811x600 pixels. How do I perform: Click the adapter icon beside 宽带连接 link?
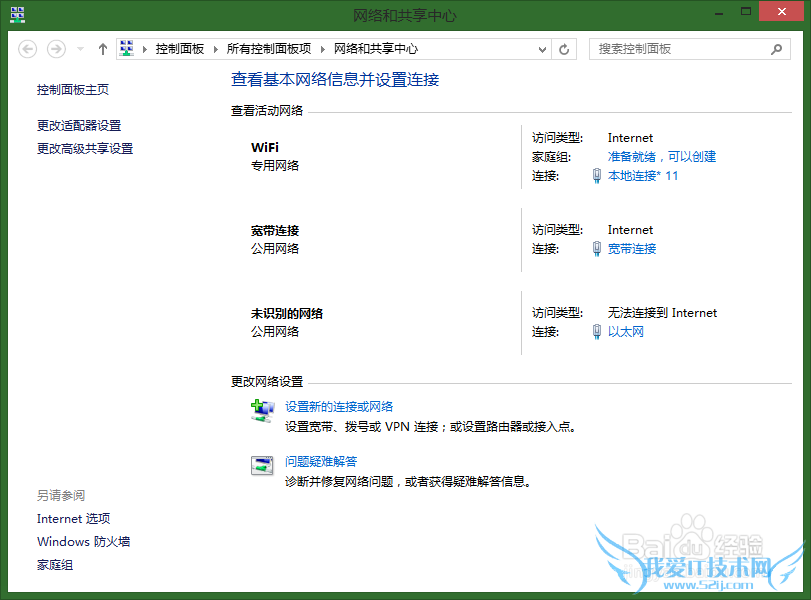[x=597, y=249]
